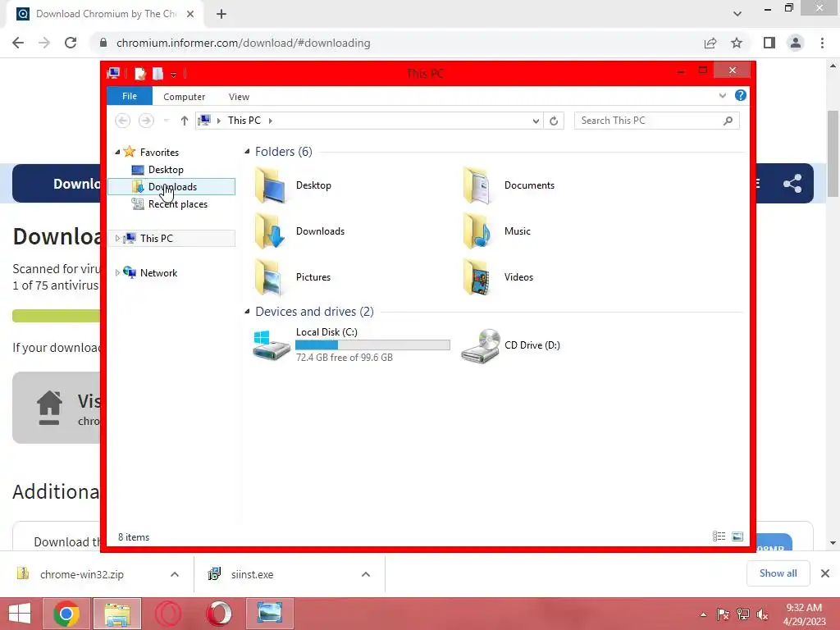Screen dimensions: 840x630
Task: Open the recent locations dropdown arrow
Action: pyautogui.click(x=166, y=121)
